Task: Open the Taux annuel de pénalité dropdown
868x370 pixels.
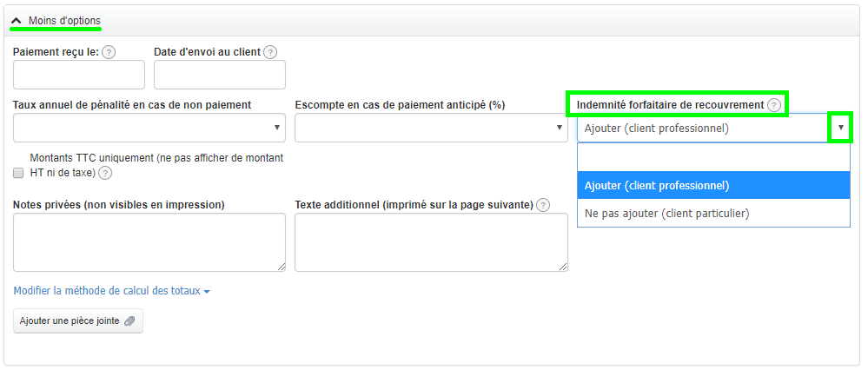Action: (x=149, y=128)
